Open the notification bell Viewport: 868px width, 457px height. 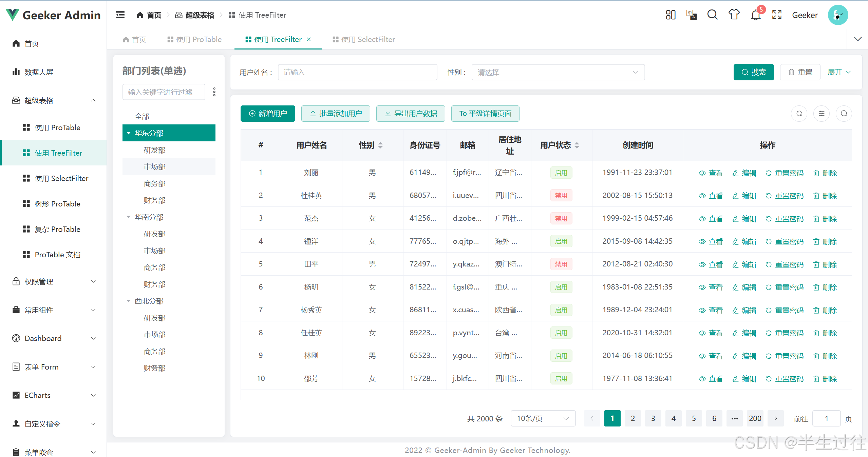click(x=756, y=15)
